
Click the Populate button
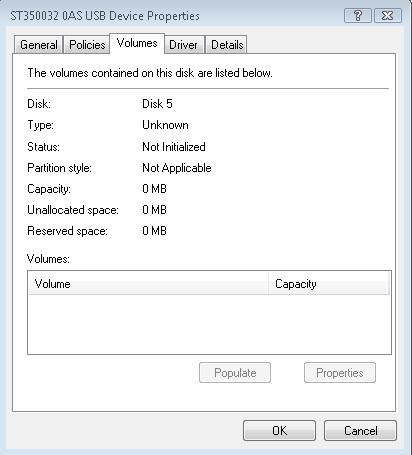[235, 373]
